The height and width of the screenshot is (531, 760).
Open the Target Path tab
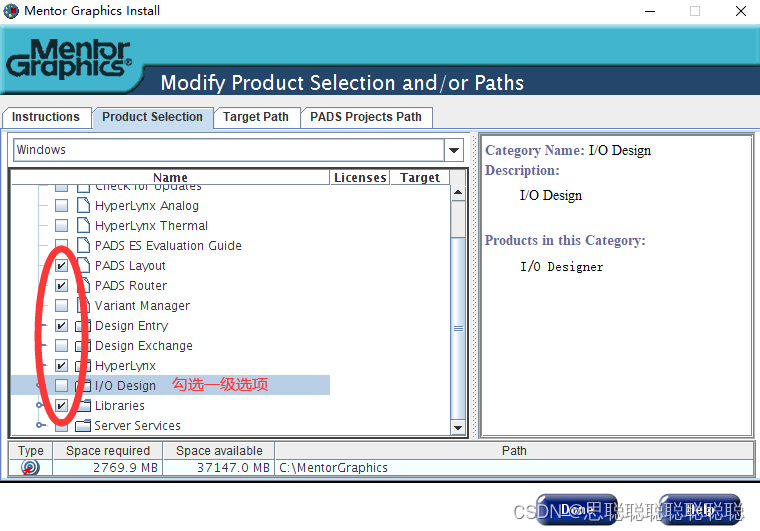256,117
